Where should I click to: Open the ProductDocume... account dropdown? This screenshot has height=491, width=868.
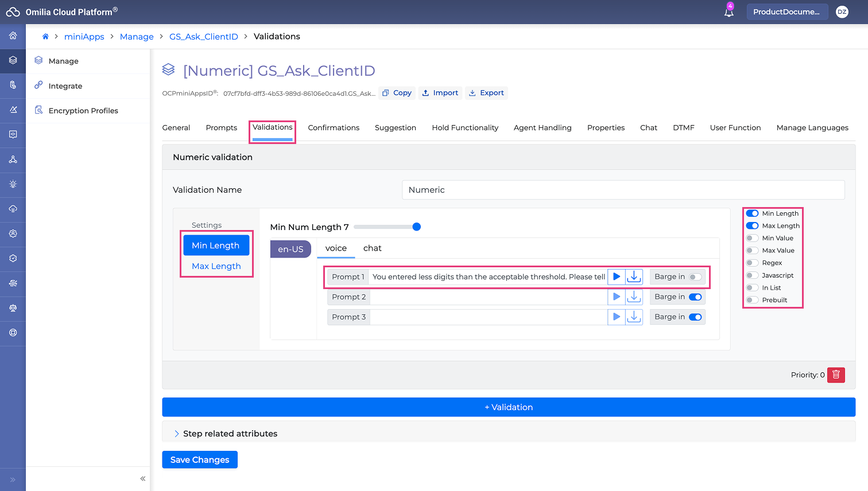point(786,12)
